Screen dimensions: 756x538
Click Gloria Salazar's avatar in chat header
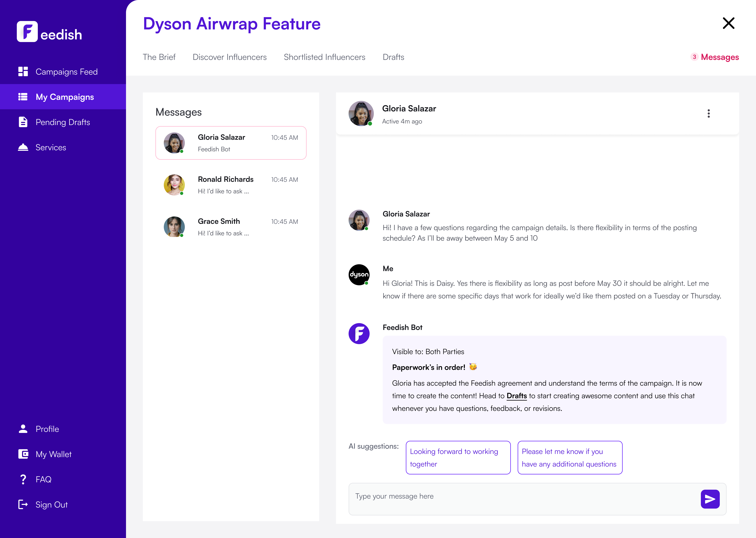(361, 113)
